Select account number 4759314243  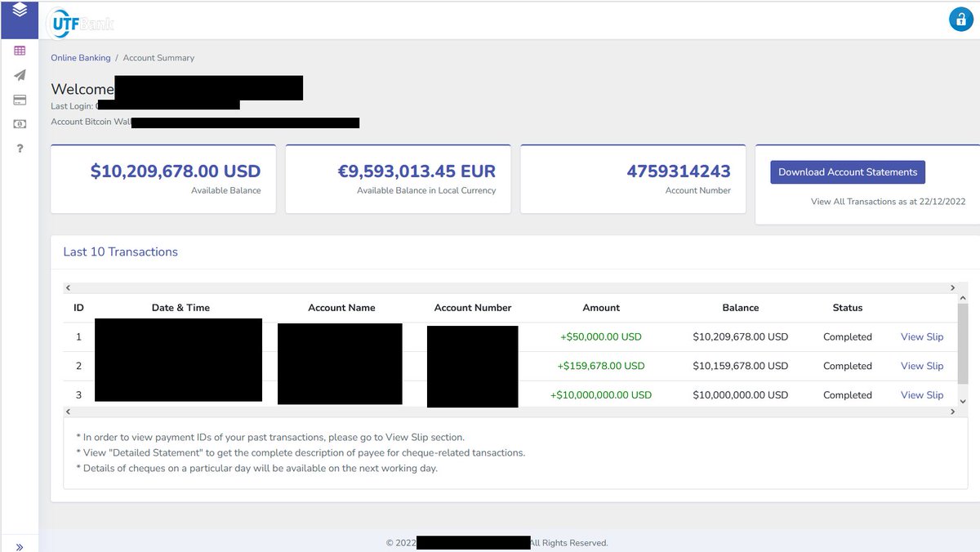(679, 171)
